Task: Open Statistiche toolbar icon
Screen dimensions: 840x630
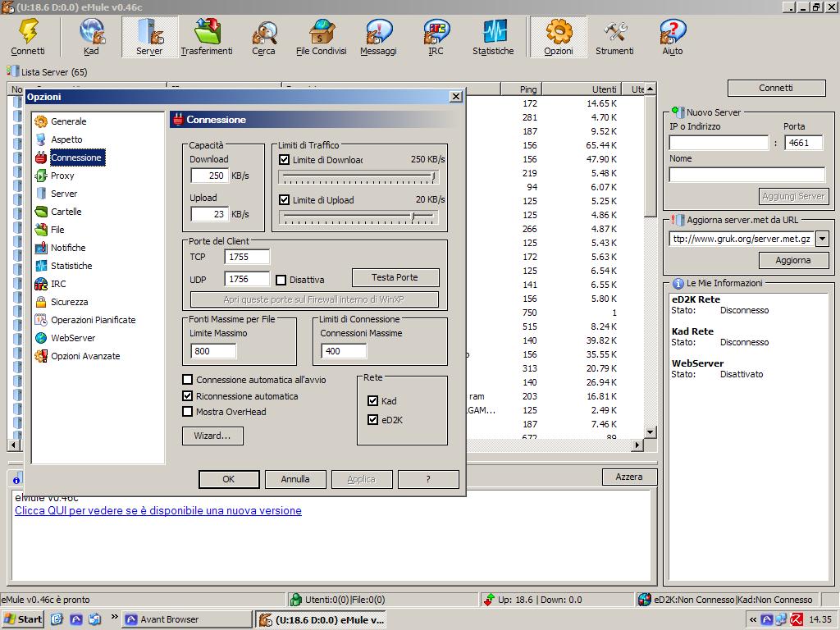Action: pos(493,36)
